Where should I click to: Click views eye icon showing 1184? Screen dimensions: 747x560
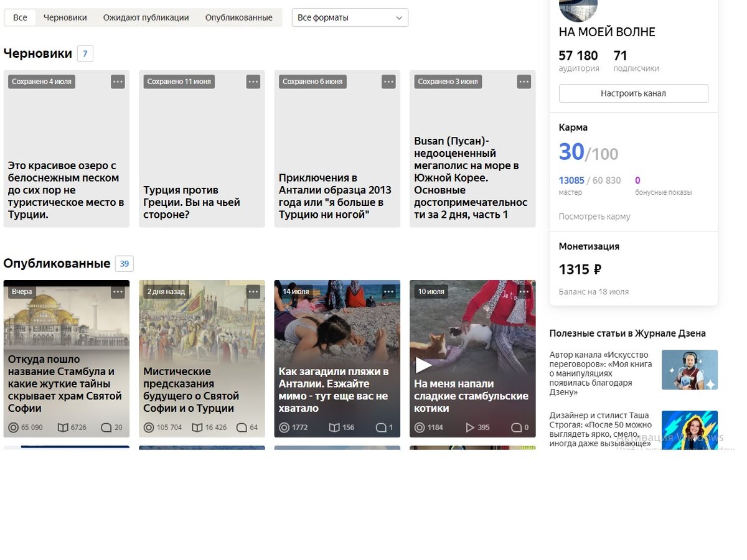click(420, 427)
